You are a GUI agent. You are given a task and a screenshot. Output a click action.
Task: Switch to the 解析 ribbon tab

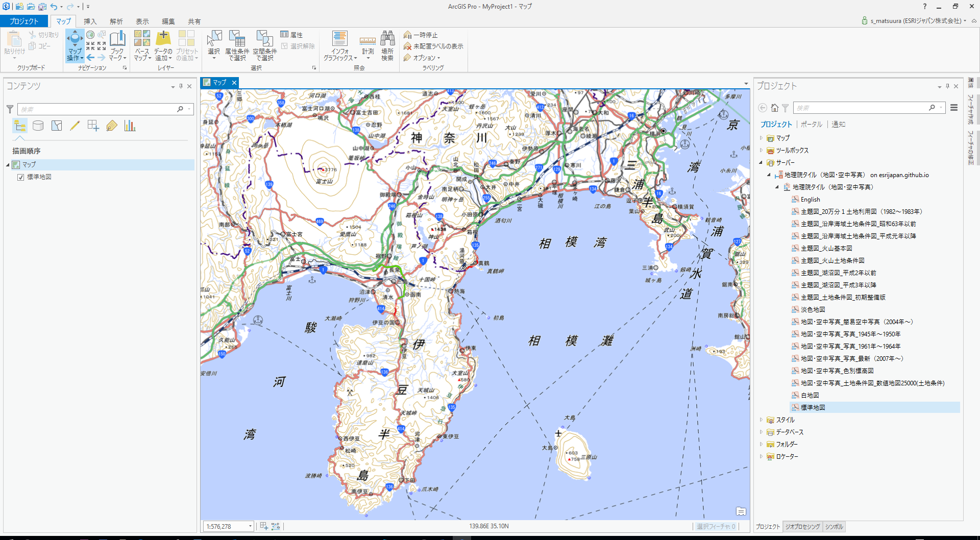pyautogui.click(x=116, y=21)
